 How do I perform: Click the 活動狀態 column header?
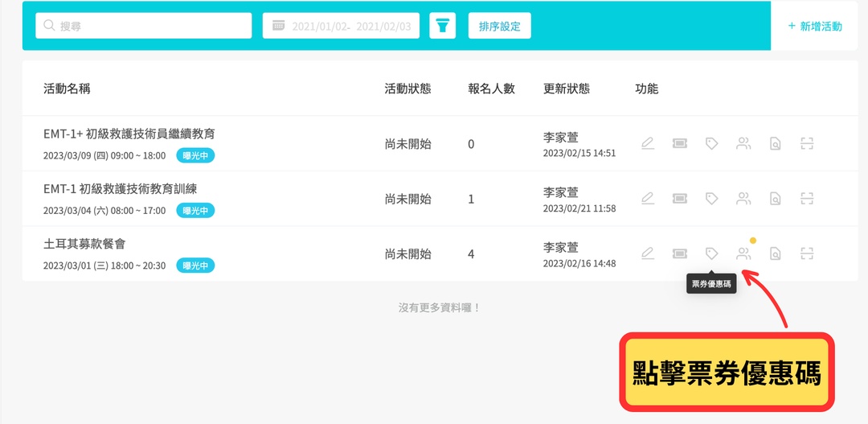tap(407, 89)
